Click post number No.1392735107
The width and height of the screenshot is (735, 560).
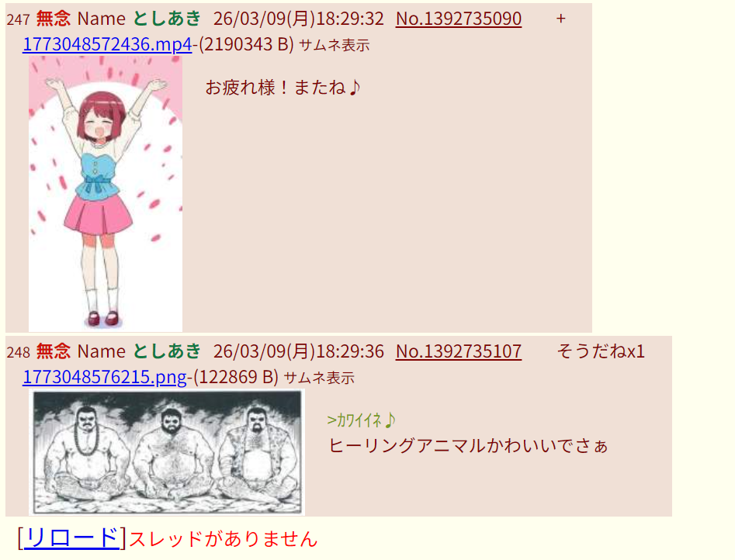[459, 351]
